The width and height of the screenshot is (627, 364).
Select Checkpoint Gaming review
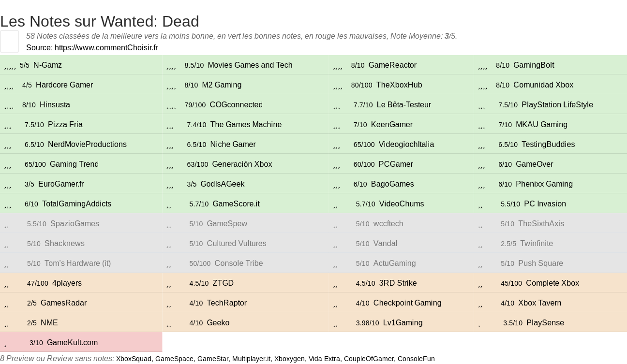[407, 303]
